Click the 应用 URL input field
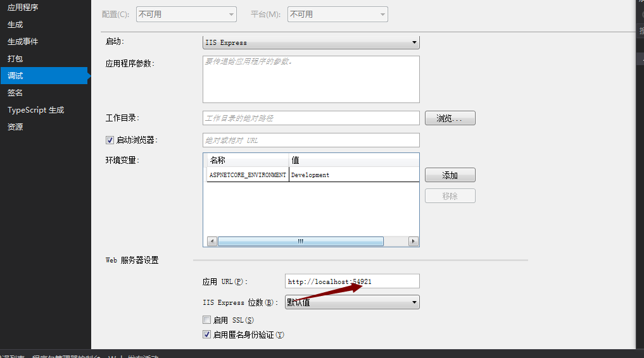The image size is (644, 358). point(352,281)
